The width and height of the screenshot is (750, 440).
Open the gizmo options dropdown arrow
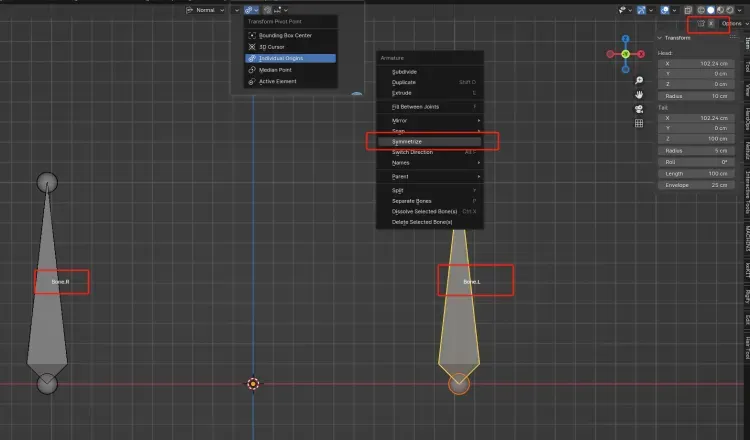click(651, 10)
